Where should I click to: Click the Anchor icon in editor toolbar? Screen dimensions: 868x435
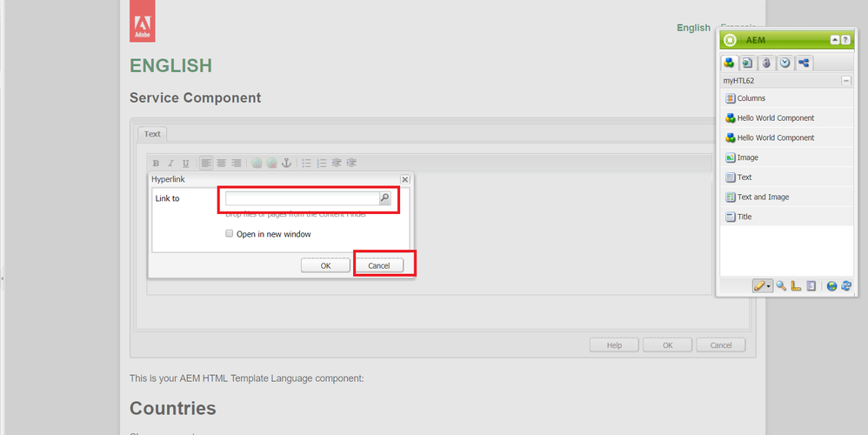tap(286, 163)
